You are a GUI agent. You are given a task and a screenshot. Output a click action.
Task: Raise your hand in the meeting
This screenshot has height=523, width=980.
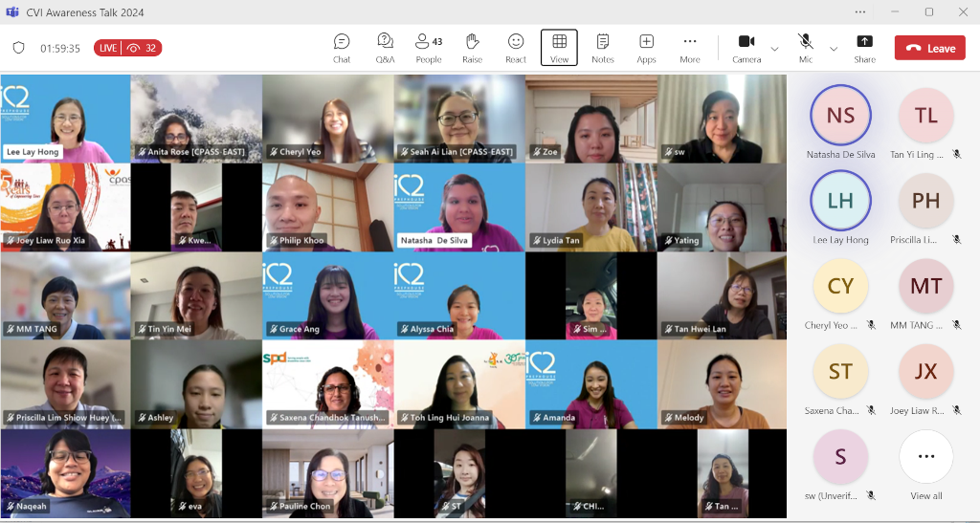[x=472, y=48]
